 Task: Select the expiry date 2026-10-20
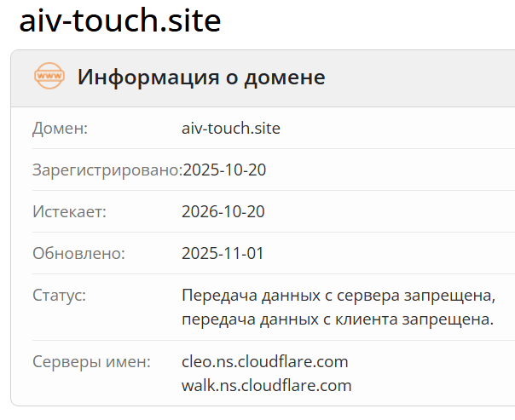click(x=224, y=212)
